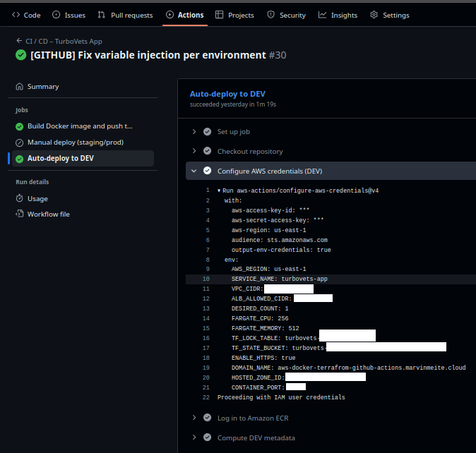Click the Workflow file icon in sidebar
This screenshot has height=453, width=476.
[20, 215]
